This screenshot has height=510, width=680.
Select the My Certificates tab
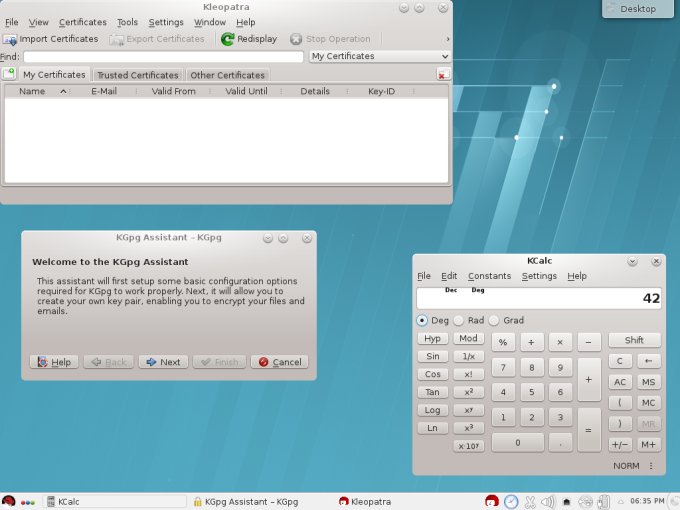54,75
